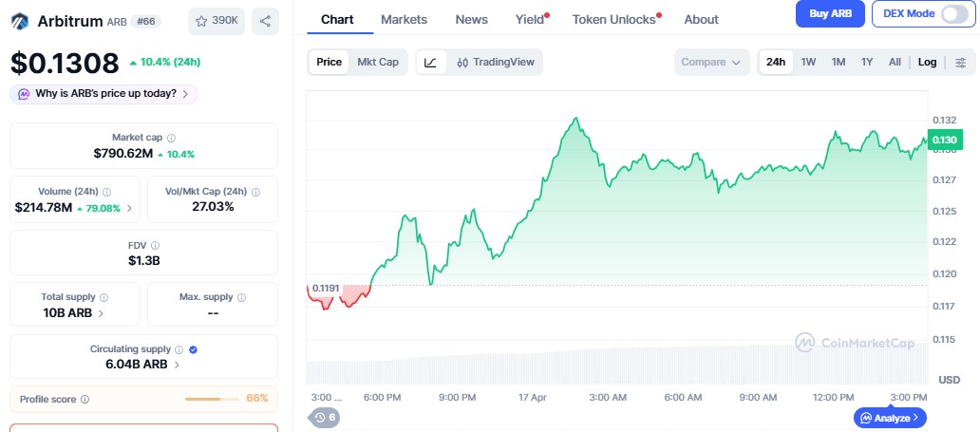The height and width of the screenshot is (432, 980).
Task: Switch to TradingView chart mode
Action: click(x=496, y=63)
